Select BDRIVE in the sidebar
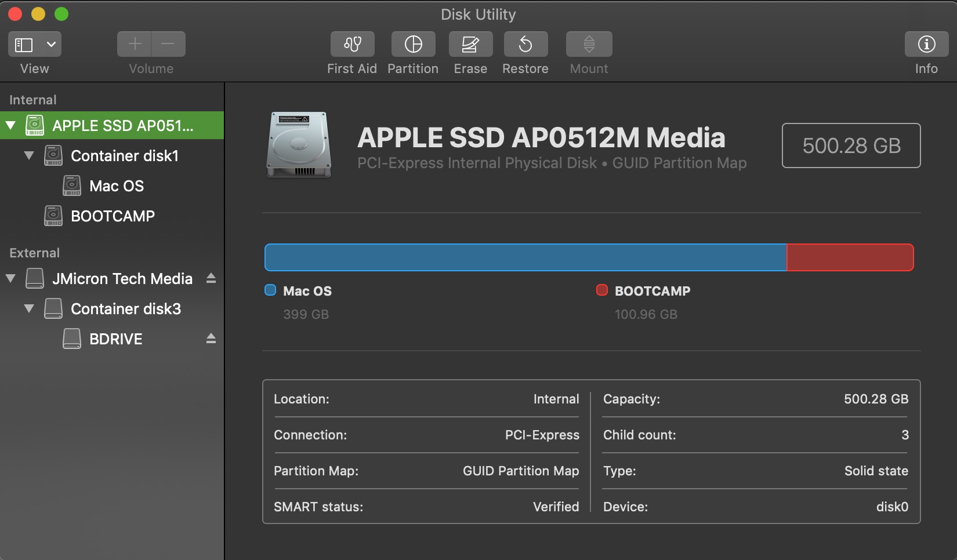Image resolution: width=957 pixels, height=560 pixels. [x=115, y=339]
